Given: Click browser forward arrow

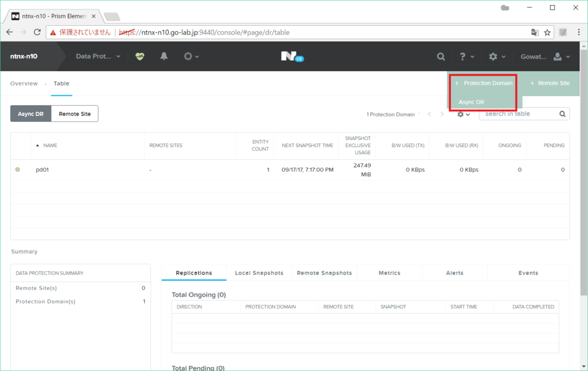Looking at the screenshot, I should pos(23,32).
